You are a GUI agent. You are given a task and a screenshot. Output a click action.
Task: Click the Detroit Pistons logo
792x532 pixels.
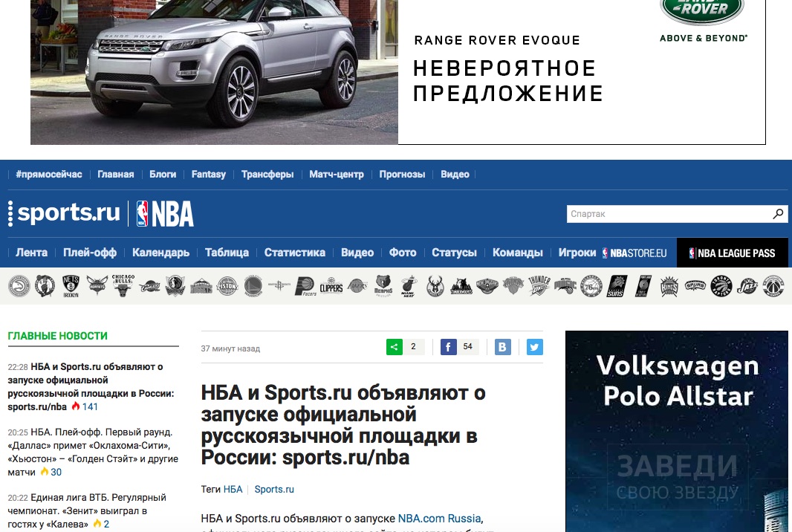tap(227, 286)
